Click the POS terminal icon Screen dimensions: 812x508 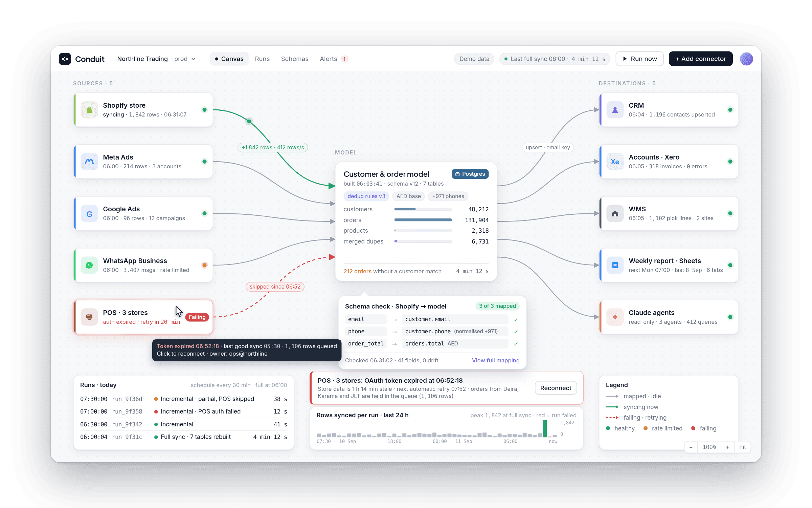(89, 317)
